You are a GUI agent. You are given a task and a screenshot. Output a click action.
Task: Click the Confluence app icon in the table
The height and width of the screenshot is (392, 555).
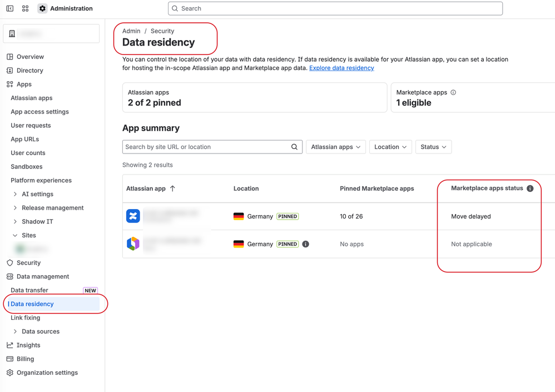click(133, 216)
